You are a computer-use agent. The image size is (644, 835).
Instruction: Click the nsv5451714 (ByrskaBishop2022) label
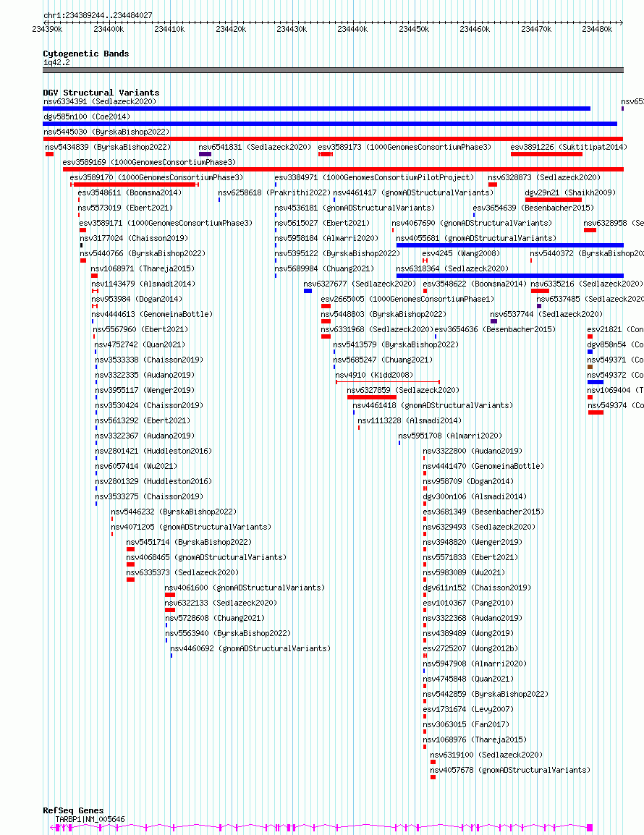pyautogui.click(x=189, y=541)
